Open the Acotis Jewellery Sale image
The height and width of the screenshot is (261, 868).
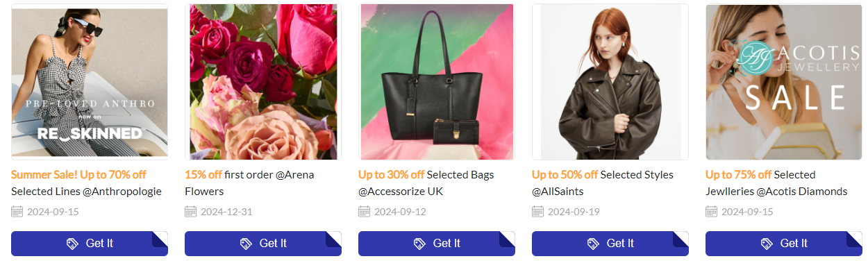point(784,82)
